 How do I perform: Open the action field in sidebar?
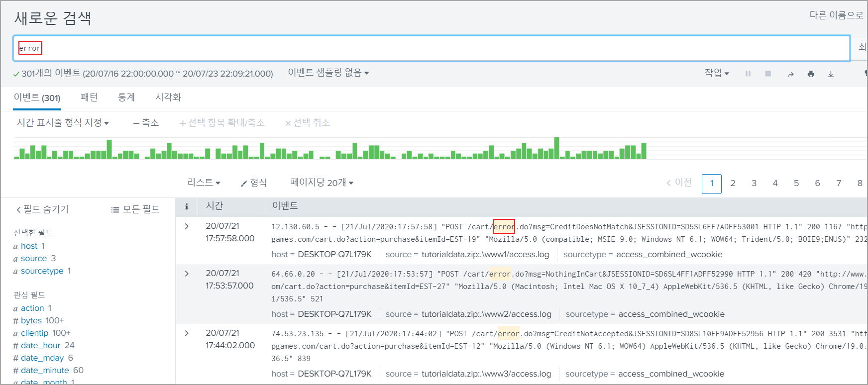click(32, 308)
